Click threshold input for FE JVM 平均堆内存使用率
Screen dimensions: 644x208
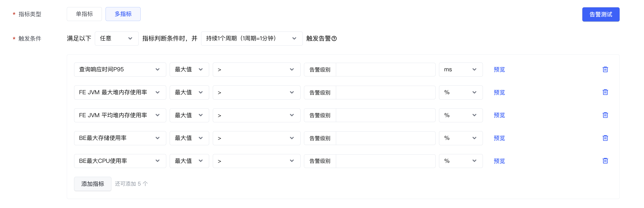click(x=385, y=115)
